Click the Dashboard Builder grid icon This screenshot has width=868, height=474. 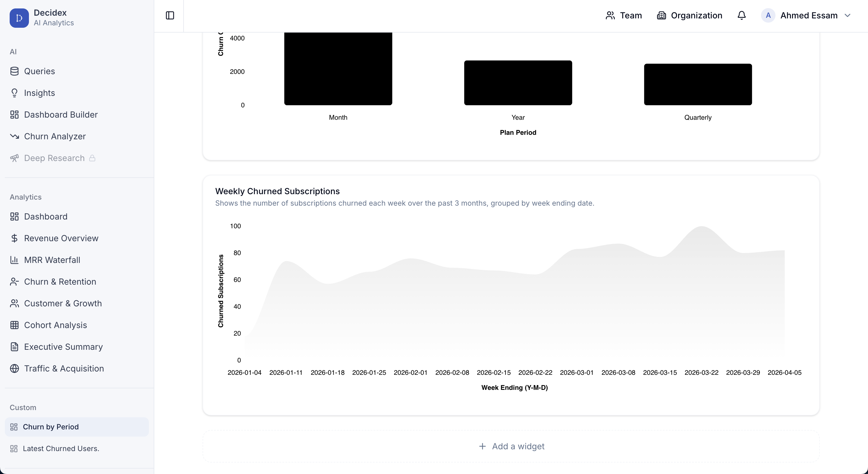click(14, 115)
